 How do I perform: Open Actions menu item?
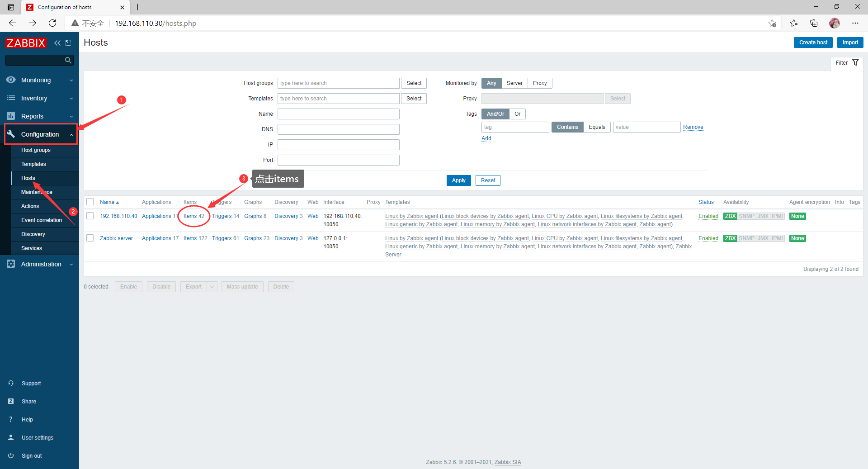[x=30, y=206]
